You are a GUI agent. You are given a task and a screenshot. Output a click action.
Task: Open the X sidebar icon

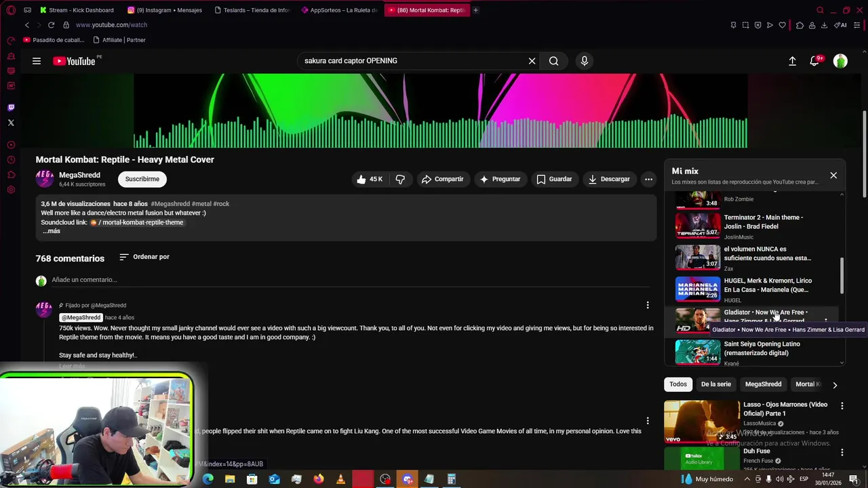(11, 123)
